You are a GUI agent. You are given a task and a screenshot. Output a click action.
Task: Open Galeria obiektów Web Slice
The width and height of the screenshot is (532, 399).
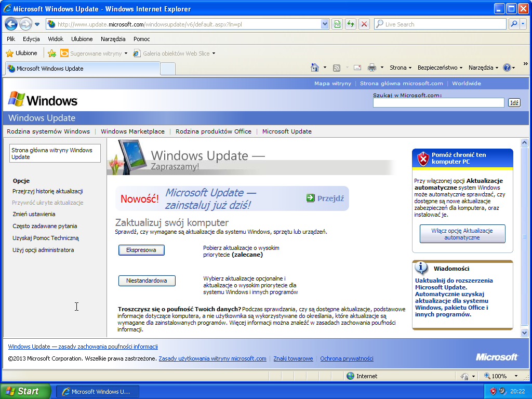coord(175,54)
